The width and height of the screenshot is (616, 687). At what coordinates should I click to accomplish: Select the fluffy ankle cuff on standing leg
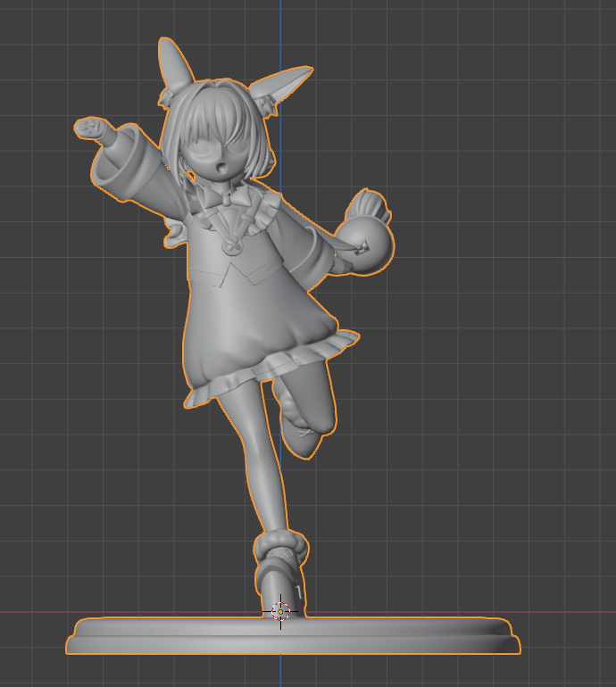281,542
